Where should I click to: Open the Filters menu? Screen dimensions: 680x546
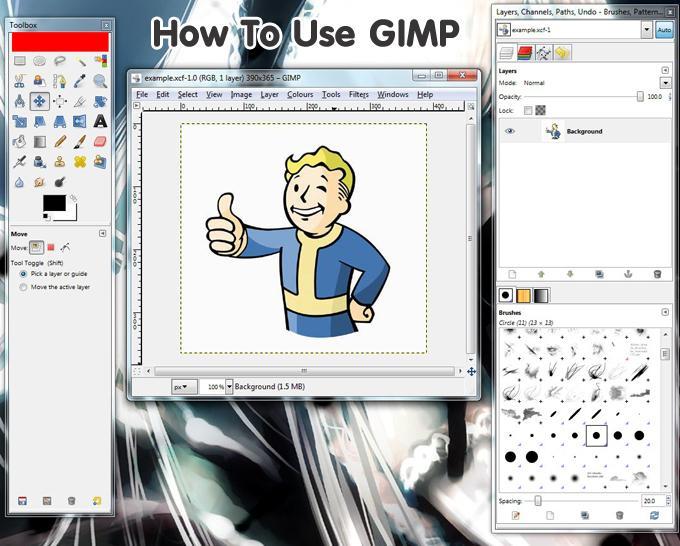coord(359,95)
